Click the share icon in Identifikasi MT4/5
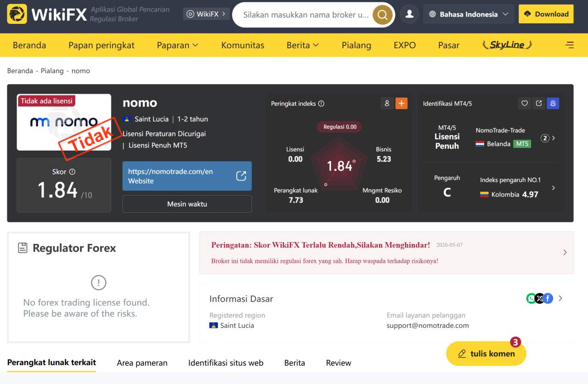 pyautogui.click(x=539, y=103)
